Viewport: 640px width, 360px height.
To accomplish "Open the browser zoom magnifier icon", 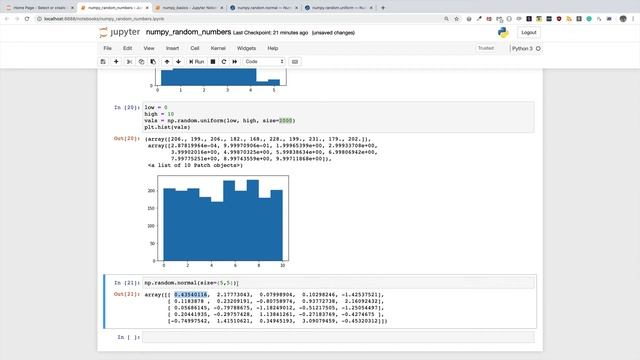I will coord(446,19).
